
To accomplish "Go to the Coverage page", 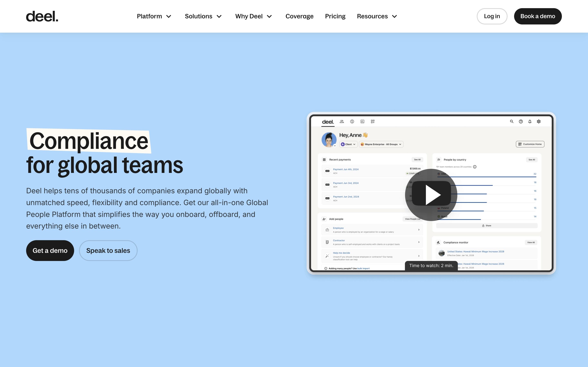I will click(x=299, y=16).
